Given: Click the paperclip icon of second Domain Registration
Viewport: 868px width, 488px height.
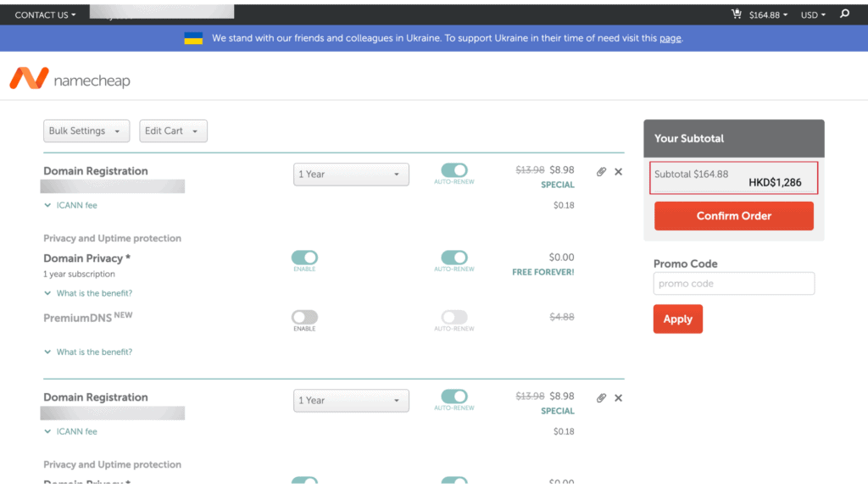Looking at the screenshot, I should [601, 398].
